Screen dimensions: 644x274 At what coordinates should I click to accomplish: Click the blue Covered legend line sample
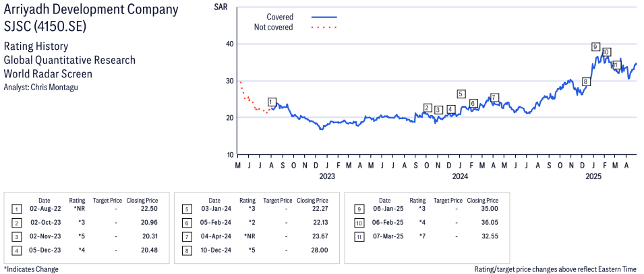coord(324,18)
